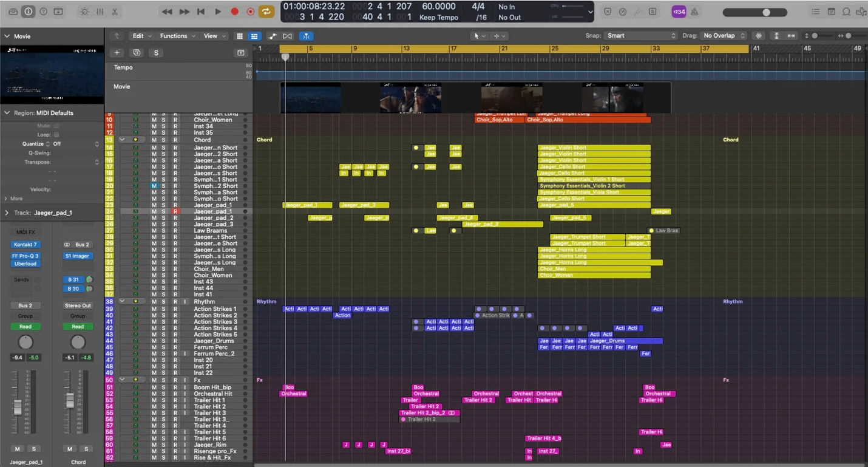This screenshot has width=868, height=467.
Task: Open the Command-click Marquee tool menu
Action: tap(500, 36)
